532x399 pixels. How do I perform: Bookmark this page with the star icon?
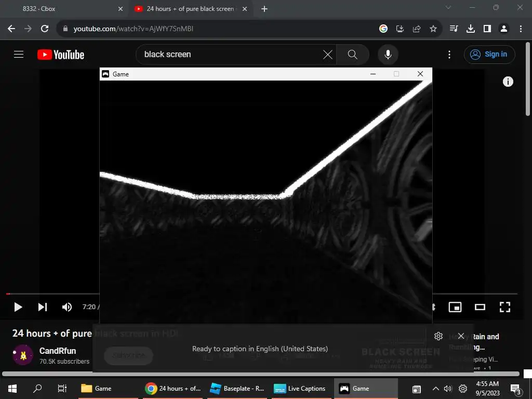coord(433,29)
